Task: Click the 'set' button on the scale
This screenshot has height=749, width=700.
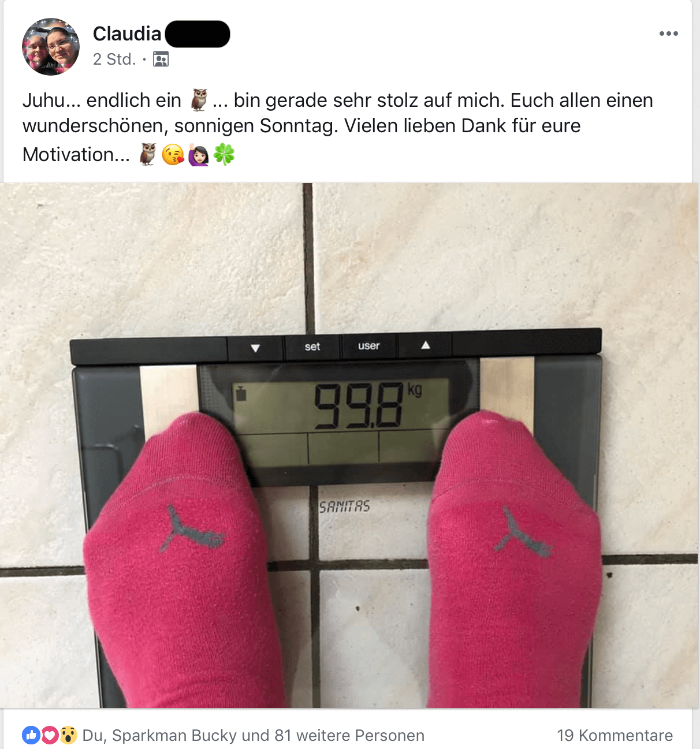Action: point(312,346)
